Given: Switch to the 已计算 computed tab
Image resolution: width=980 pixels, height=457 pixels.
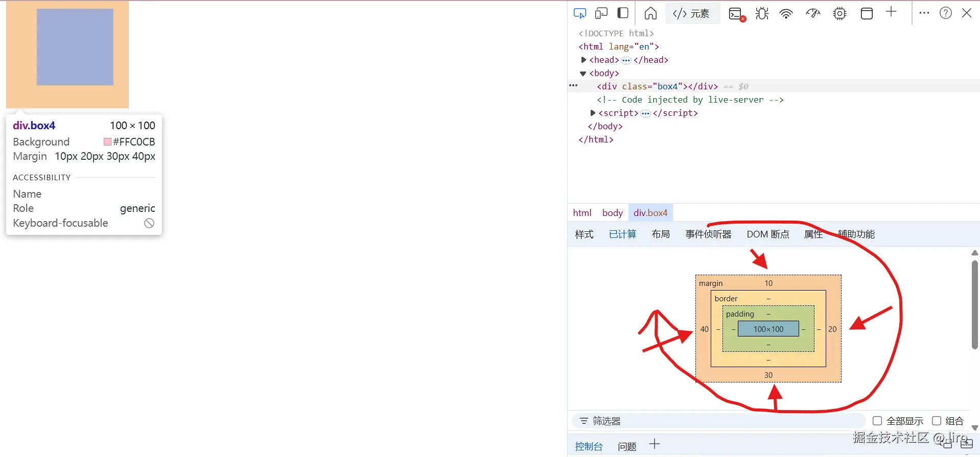Looking at the screenshot, I should [622, 234].
